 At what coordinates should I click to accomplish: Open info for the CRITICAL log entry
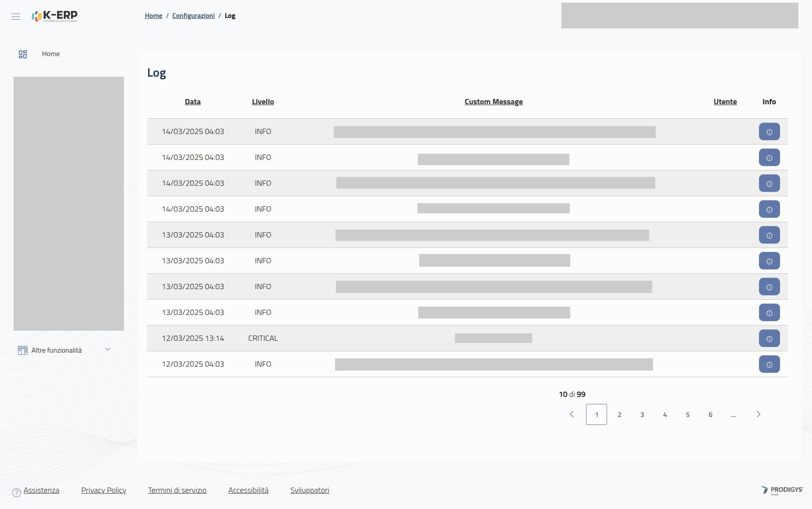click(769, 339)
